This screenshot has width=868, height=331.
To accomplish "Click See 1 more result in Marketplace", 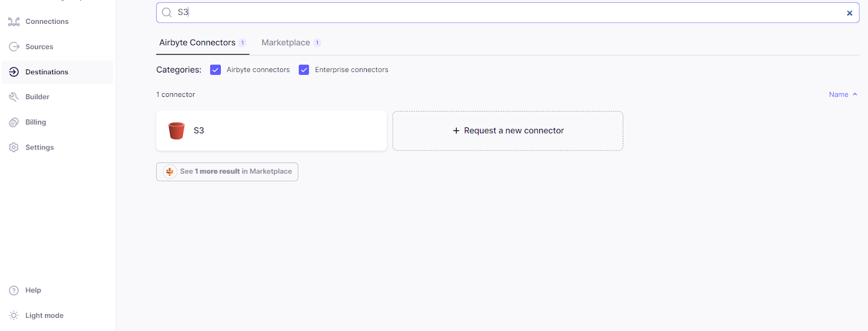I will (227, 172).
